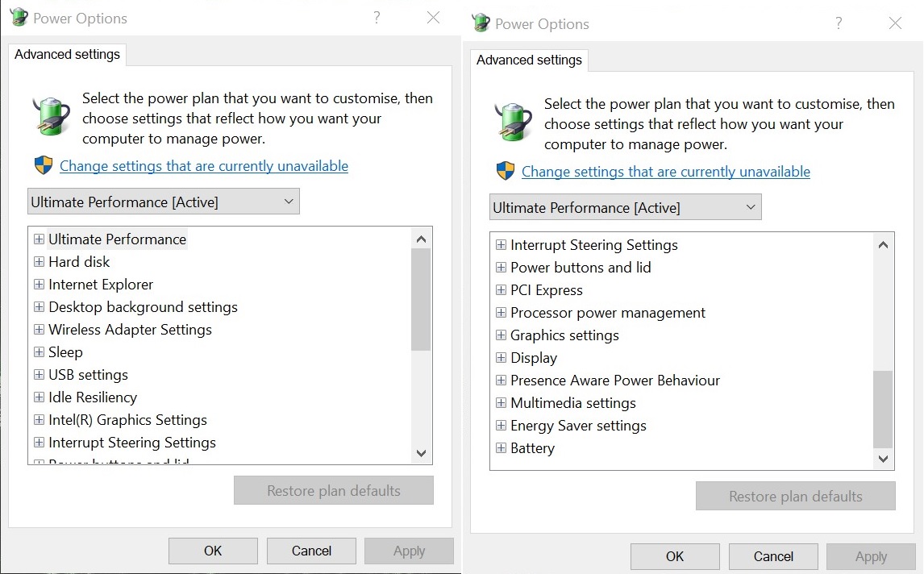Expand Desktop background settings node
This screenshot has height=574, width=924.
[x=39, y=307]
